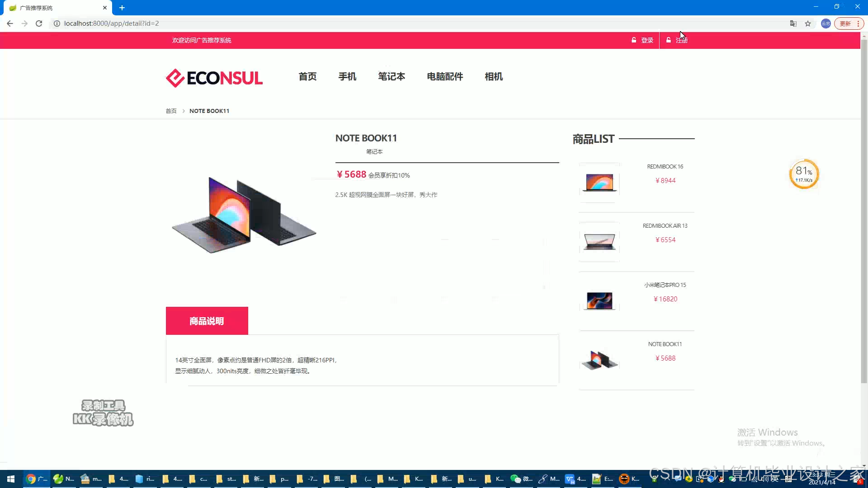Click REDMIBOOK 16 thumbnail image
This screenshot has height=488, width=868.
tap(599, 183)
